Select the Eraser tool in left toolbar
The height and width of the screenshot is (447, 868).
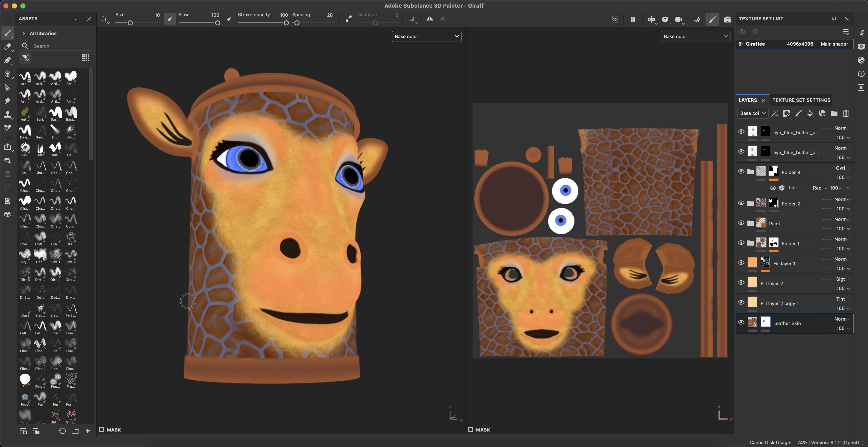coord(7,47)
